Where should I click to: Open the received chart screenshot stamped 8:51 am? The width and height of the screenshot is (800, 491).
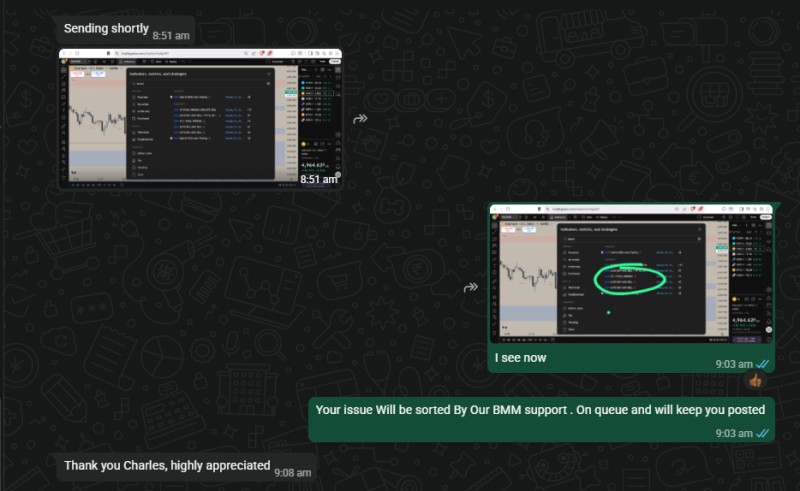pos(200,118)
